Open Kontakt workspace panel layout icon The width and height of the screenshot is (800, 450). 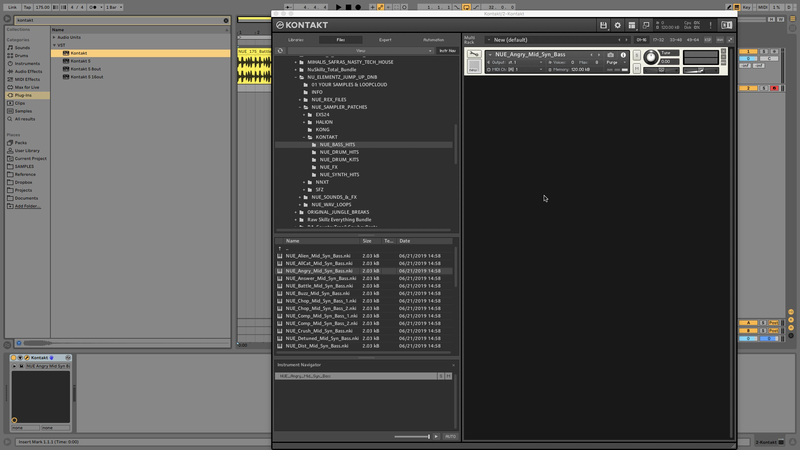click(632, 25)
